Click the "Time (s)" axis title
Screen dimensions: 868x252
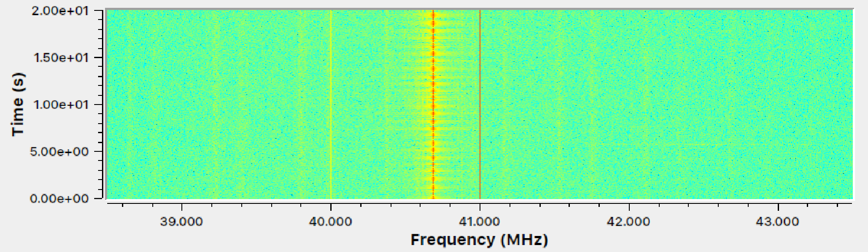pyautogui.click(x=18, y=104)
